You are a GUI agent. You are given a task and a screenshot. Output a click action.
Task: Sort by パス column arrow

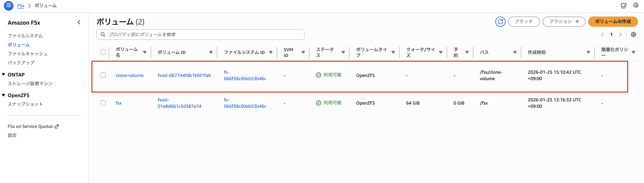coord(515,52)
